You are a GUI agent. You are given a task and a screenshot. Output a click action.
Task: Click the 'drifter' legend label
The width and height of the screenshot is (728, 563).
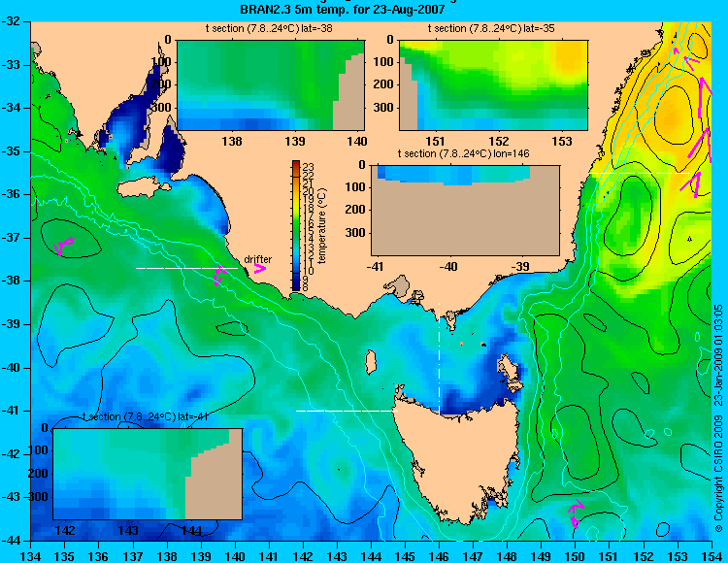tap(257, 259)
